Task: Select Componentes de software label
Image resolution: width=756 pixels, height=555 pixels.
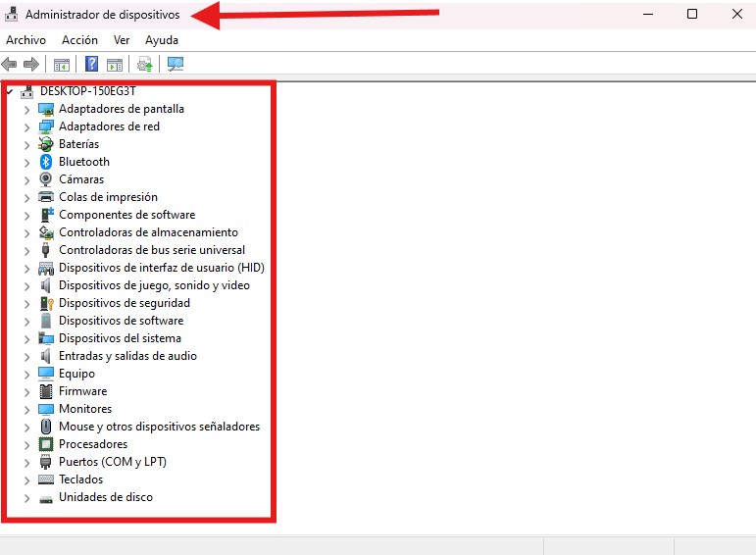Action: tap(126, 215)
